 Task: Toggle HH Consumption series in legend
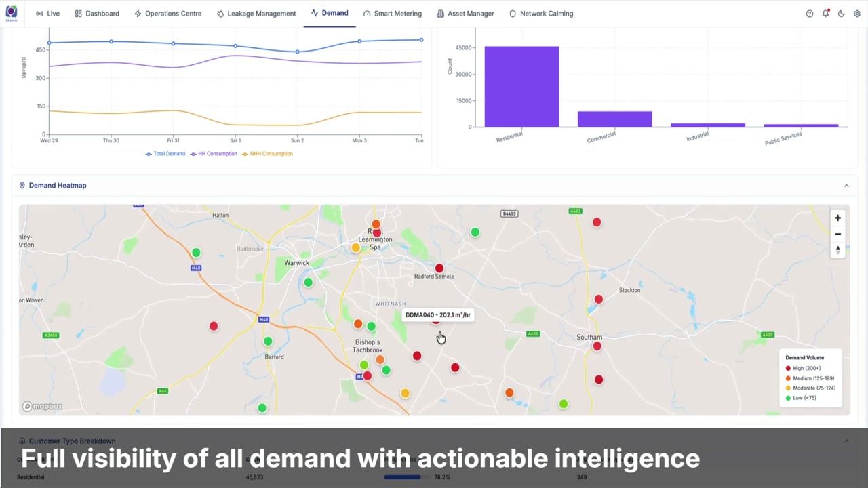pos(214,154)
